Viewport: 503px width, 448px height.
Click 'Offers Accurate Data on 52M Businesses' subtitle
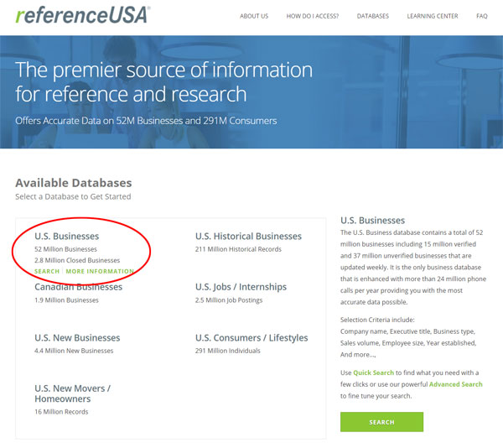[146, 121]
